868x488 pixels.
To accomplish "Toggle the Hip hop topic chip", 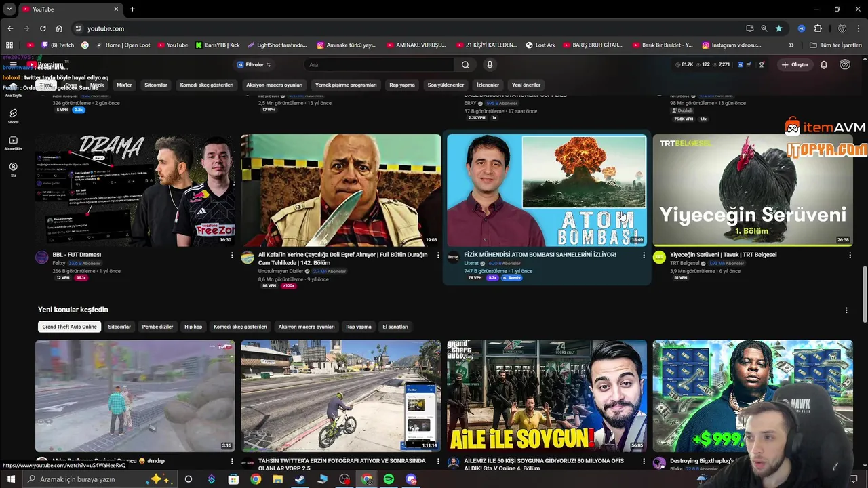I will click(193, 327).
